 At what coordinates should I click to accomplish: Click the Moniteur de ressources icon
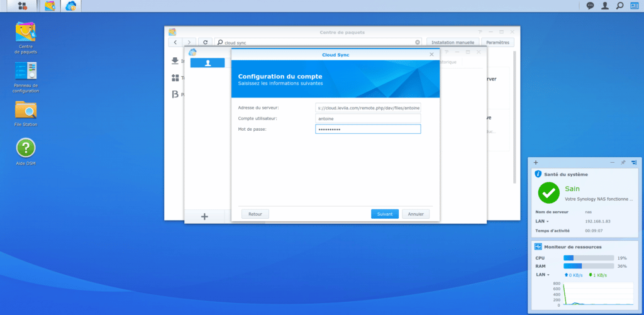coord(538,247)
